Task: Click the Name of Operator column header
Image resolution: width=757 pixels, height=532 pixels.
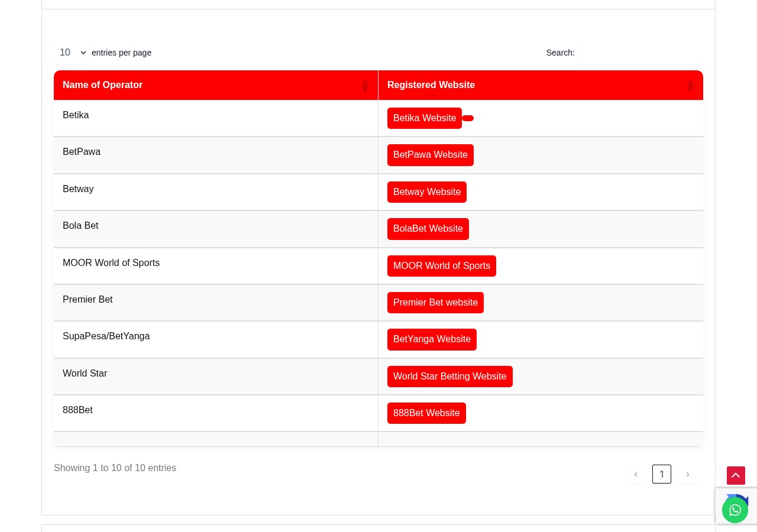Action: pyautogui.click(x=216, y=85)
